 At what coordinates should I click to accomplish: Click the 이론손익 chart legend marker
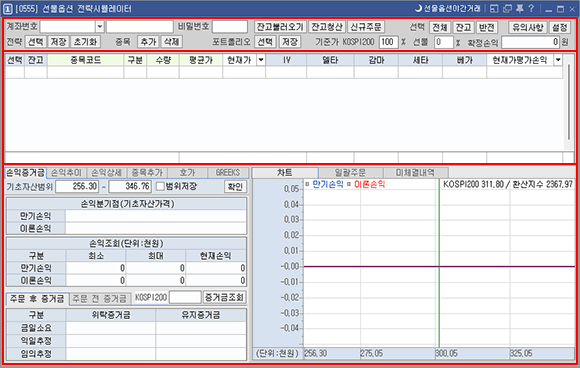point(349,184)
